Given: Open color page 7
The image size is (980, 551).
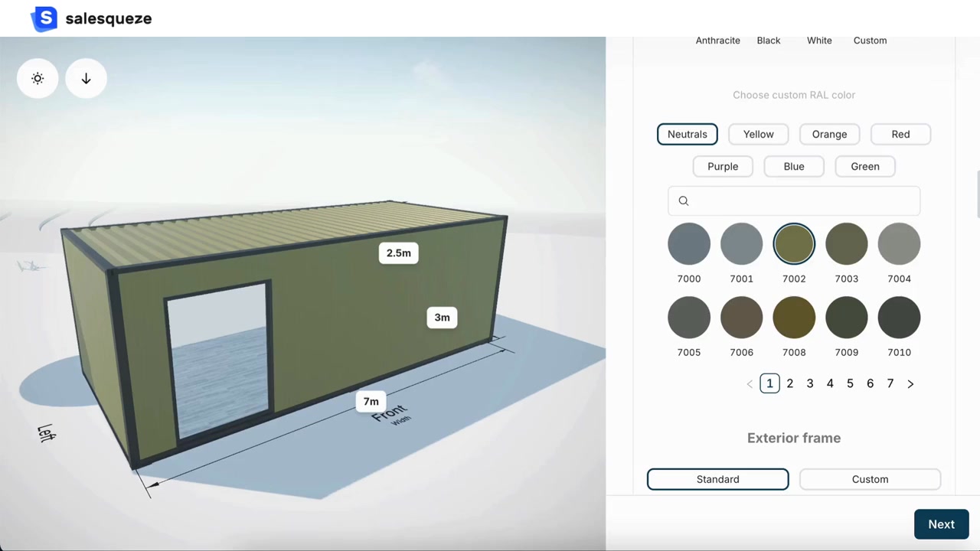Looking at the screenshot, I should [890, 383].
